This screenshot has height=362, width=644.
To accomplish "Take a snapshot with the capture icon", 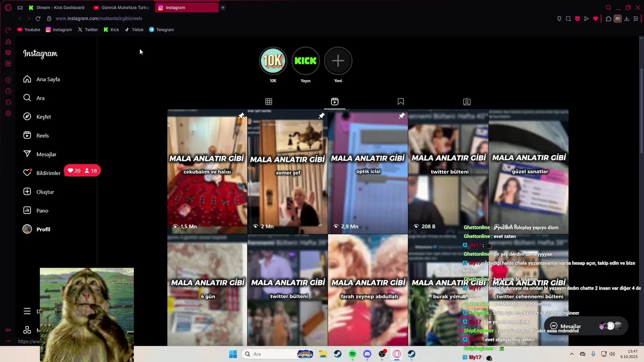I will pyautogui.click(x=568, y=19).
